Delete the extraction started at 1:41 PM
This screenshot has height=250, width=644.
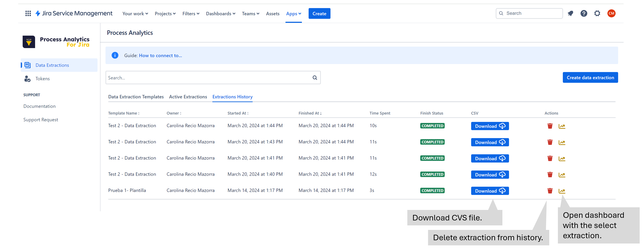click(x=550, y=158)
